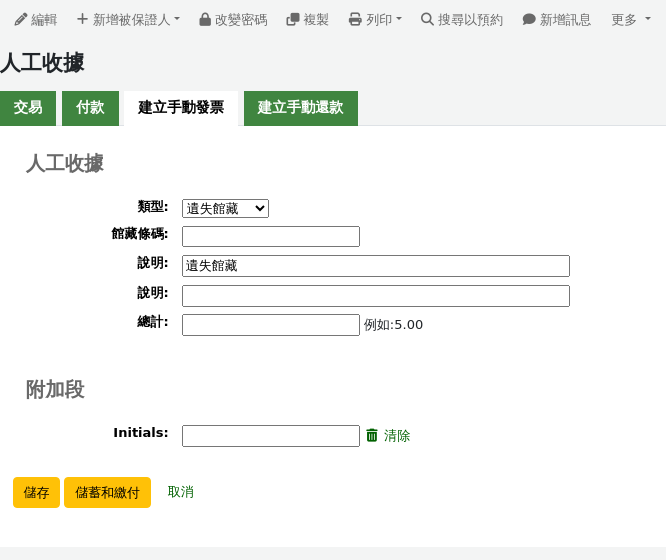Click into the 總計 amount field
This screenshot has width=666, height=560.
270,325
